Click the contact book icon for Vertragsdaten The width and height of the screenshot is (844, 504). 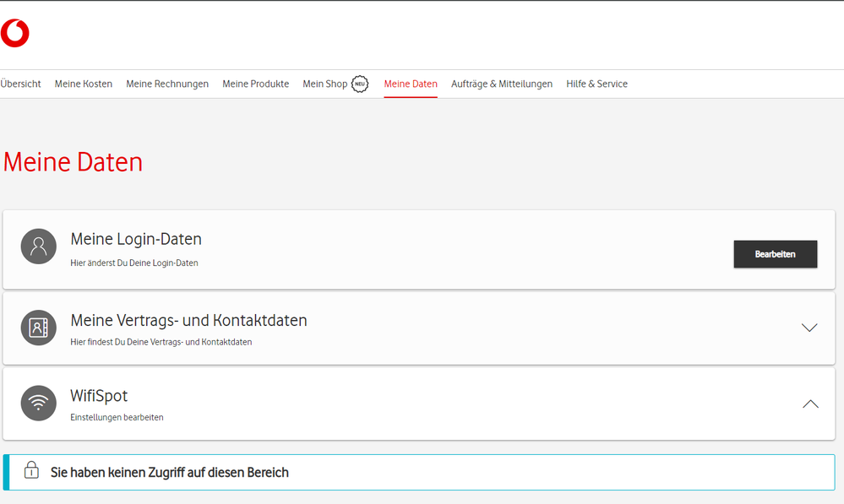(x=39, y=328)
